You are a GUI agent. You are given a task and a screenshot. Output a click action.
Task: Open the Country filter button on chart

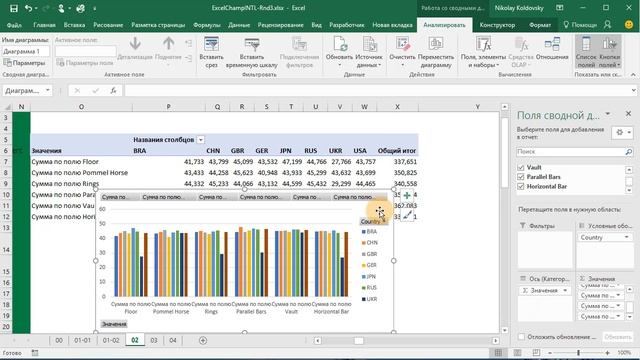(373, 222)
